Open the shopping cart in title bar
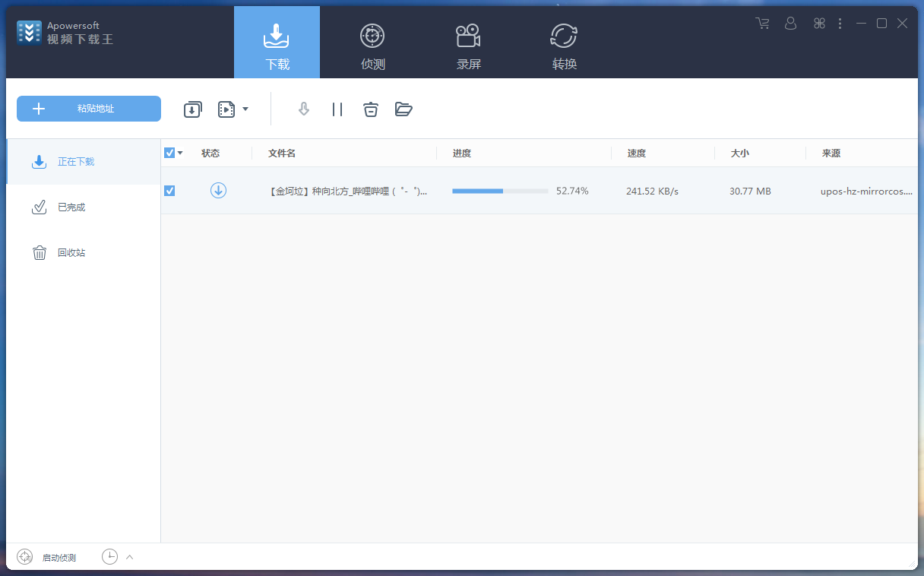This screenshot has width=924, height=576. pyautogui.click(x=762, y=23)
